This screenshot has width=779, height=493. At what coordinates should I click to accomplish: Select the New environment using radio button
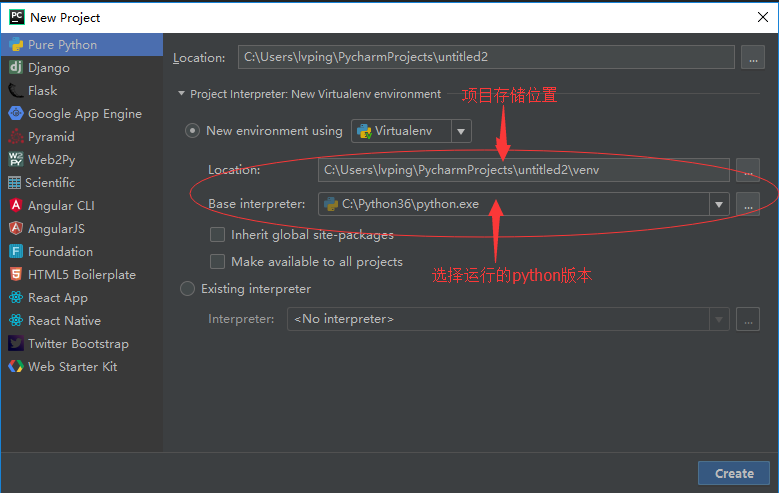pos(192,131)
